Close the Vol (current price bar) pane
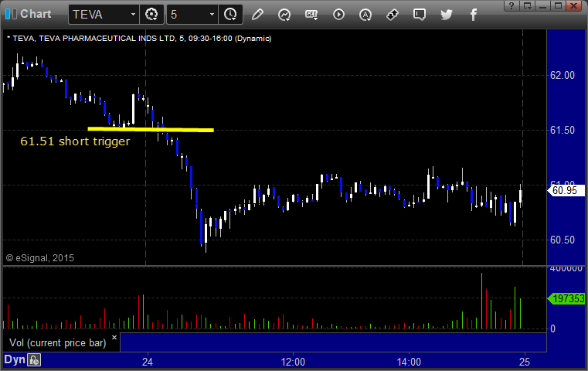The width and height of the screenshot is (588, 371). click(x=114, y=337)
